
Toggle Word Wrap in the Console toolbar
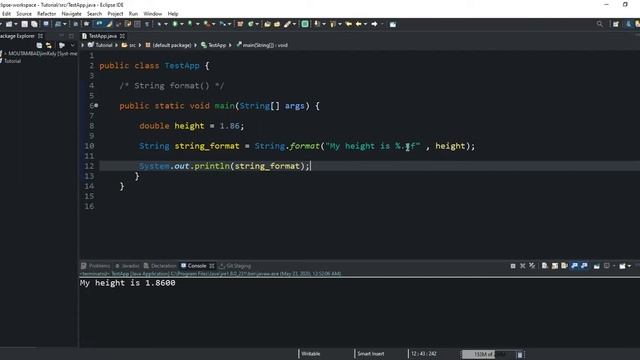pos(564,266)
